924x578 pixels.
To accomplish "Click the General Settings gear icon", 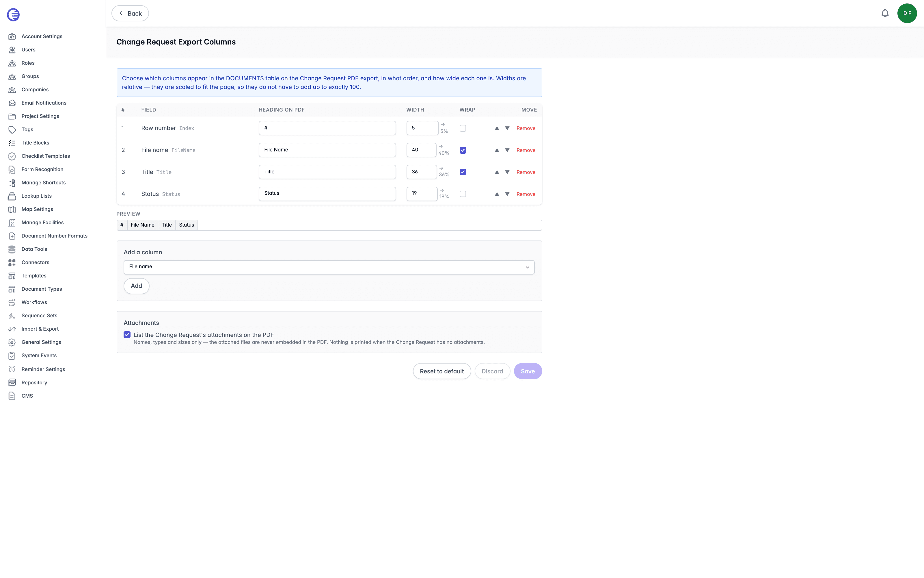I will tap(12, 342).
